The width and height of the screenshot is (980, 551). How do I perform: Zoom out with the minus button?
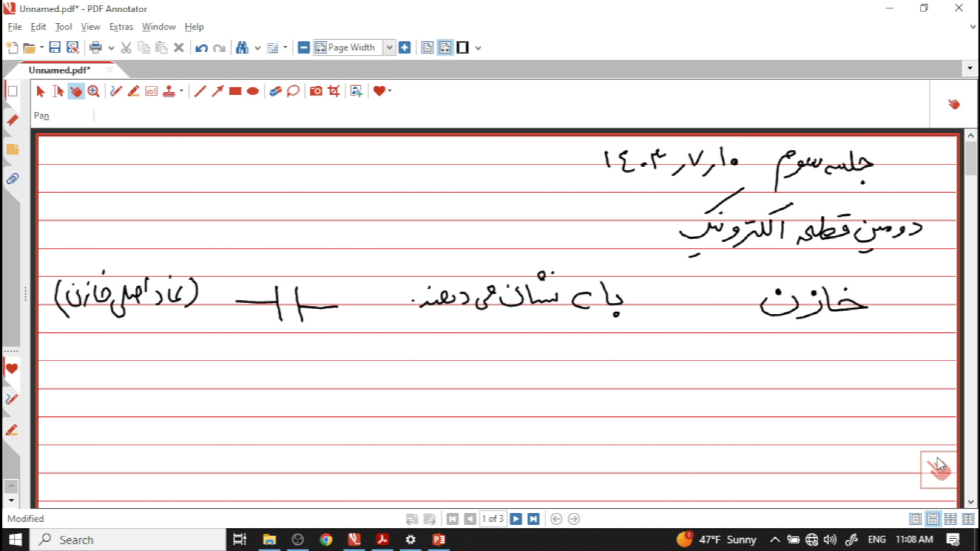pyautogui.click(x=304, y=47)
